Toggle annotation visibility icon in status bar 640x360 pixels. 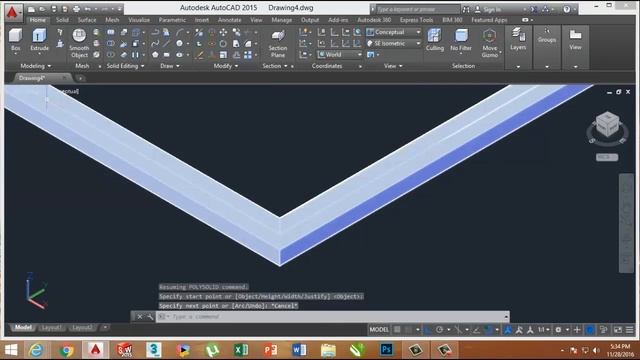[507, 329]
